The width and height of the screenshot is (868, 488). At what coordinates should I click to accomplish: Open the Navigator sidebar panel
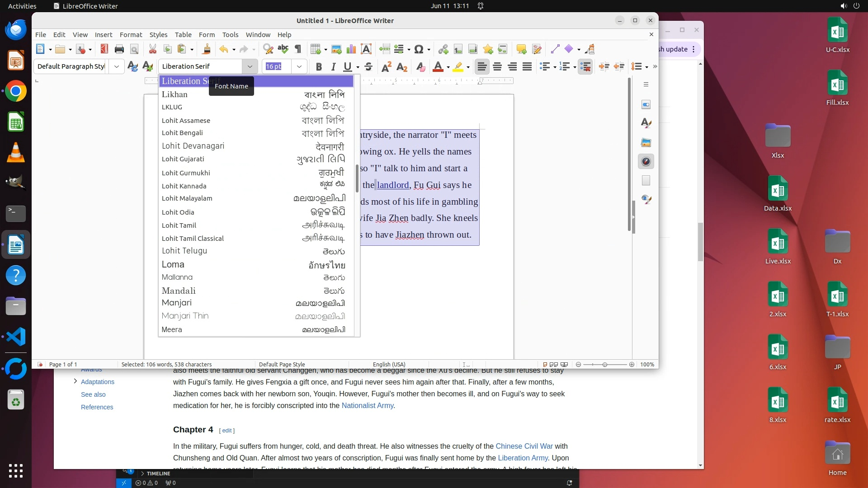[646, 162]
